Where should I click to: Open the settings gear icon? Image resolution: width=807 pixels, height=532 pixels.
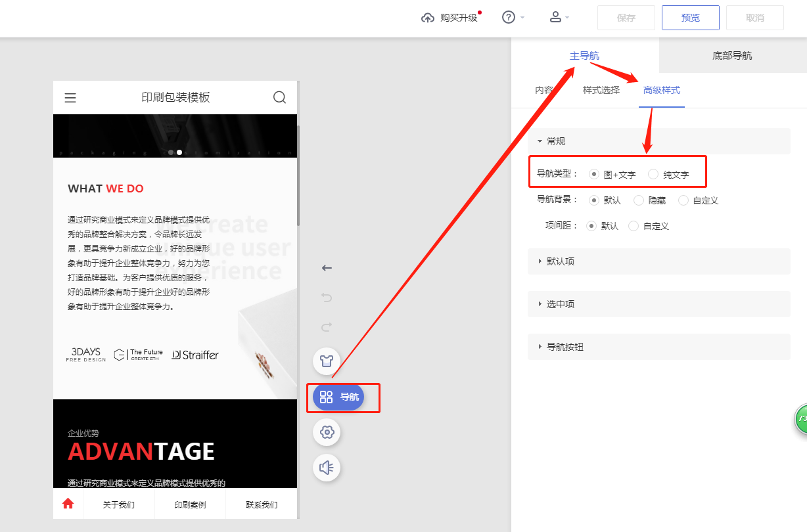coord(327,432)
